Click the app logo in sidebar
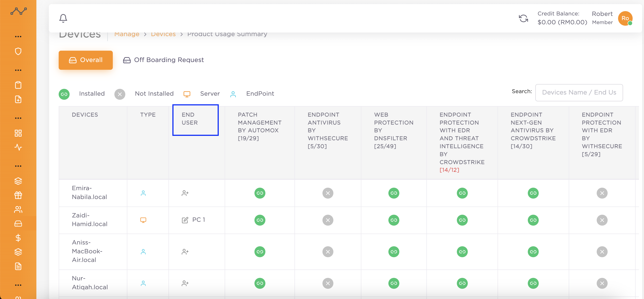 [x=18, y=11]
